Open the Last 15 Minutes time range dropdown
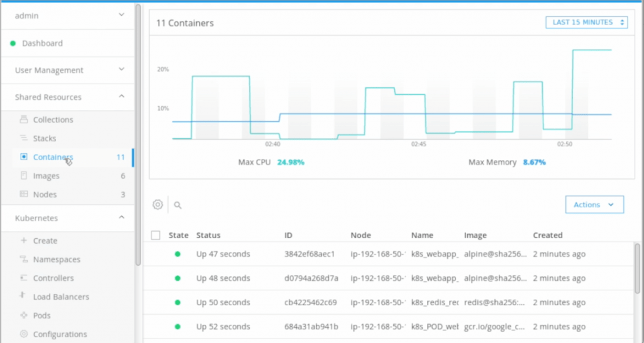This screenshot has height=343, width=644. click(x=587, y=22)
